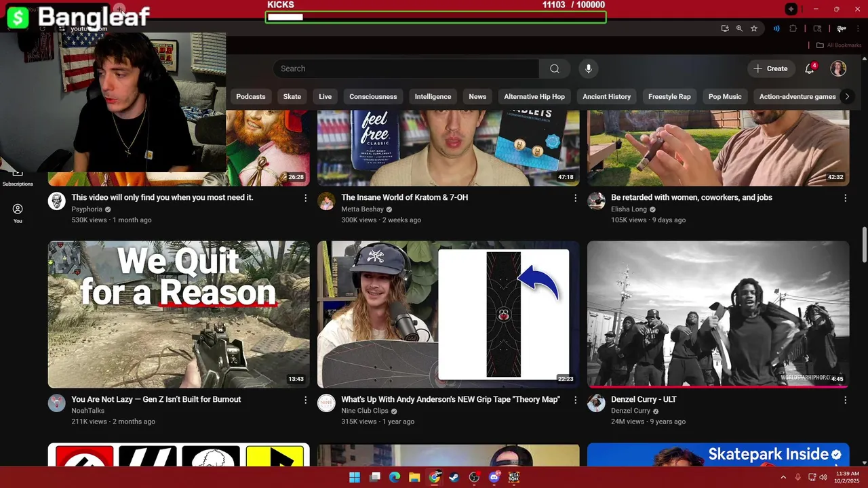The image size is (868, 488).
Task: Click Task View icon on taskbar
Action: click(375, 477)
